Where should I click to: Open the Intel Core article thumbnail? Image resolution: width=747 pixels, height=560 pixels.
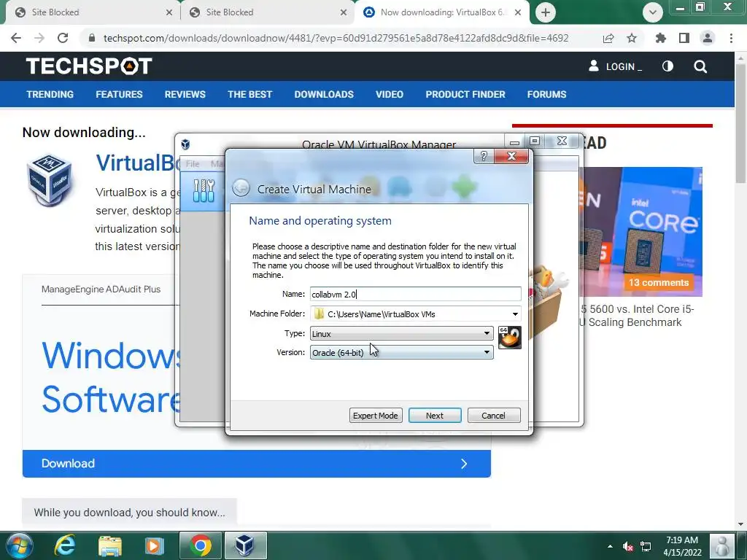click(x=640, y=231)
